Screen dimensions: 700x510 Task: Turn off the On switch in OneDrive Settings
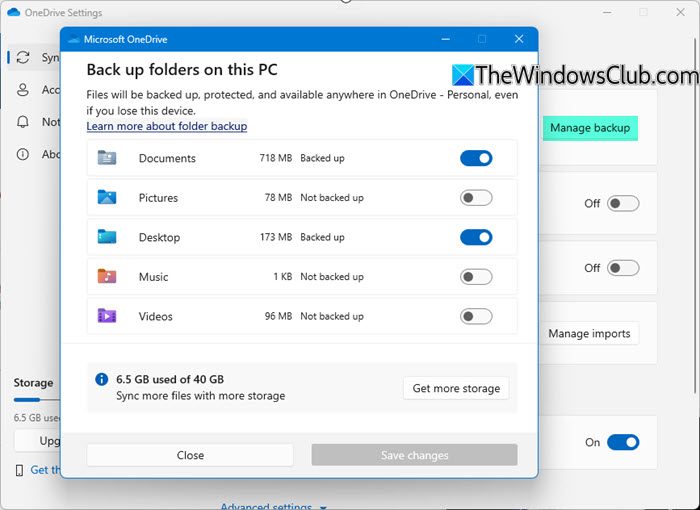[623, 442]
